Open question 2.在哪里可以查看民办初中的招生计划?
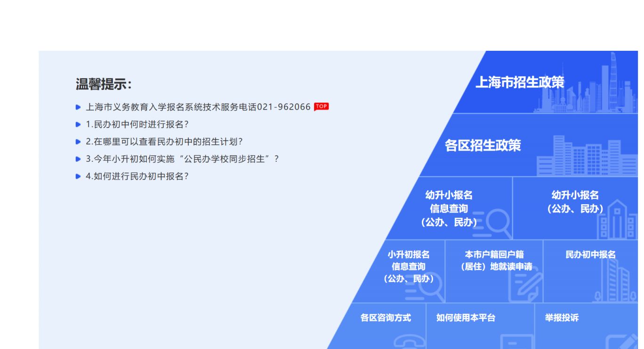Screen dimensions: 644x349 point(164,142)
